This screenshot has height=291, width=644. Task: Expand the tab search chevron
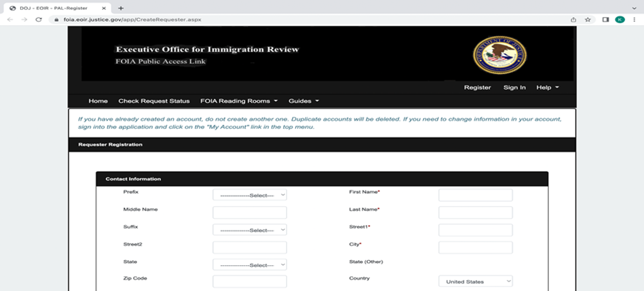tap(634, 8)
